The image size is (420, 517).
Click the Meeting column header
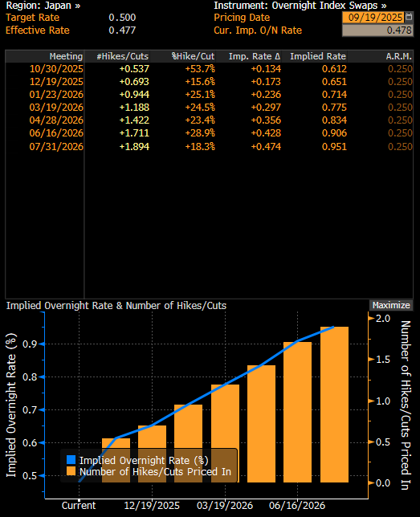click(66, 56)
